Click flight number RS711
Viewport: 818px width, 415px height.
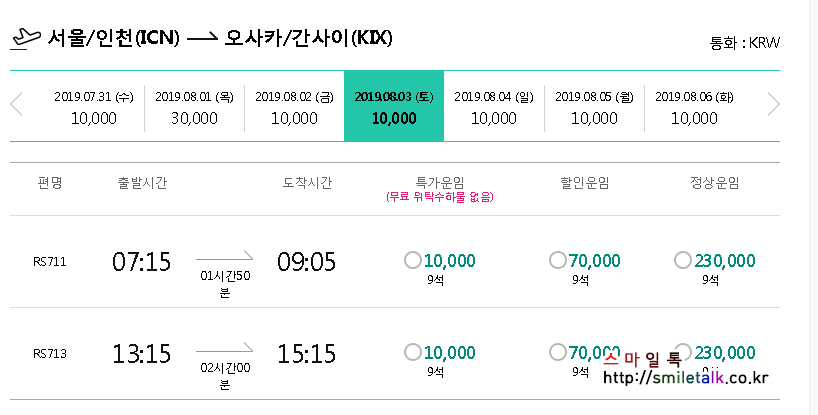tap(48, 262)
